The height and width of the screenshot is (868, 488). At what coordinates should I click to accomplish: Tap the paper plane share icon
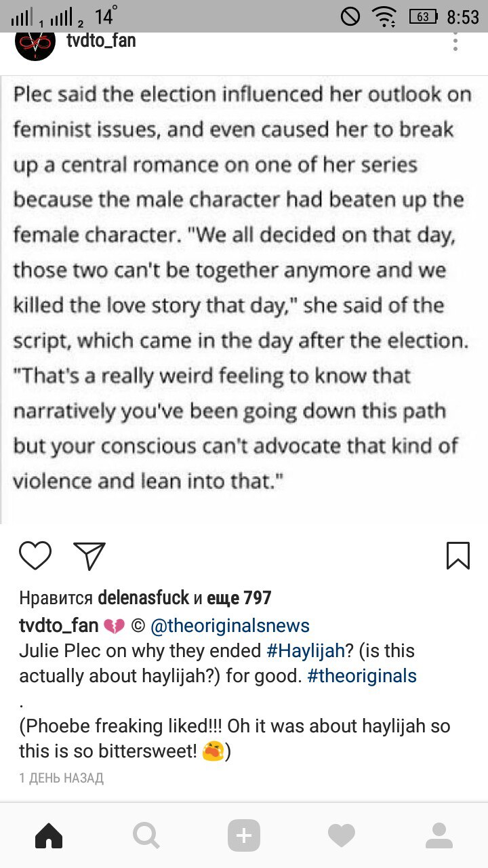point(89,555)
